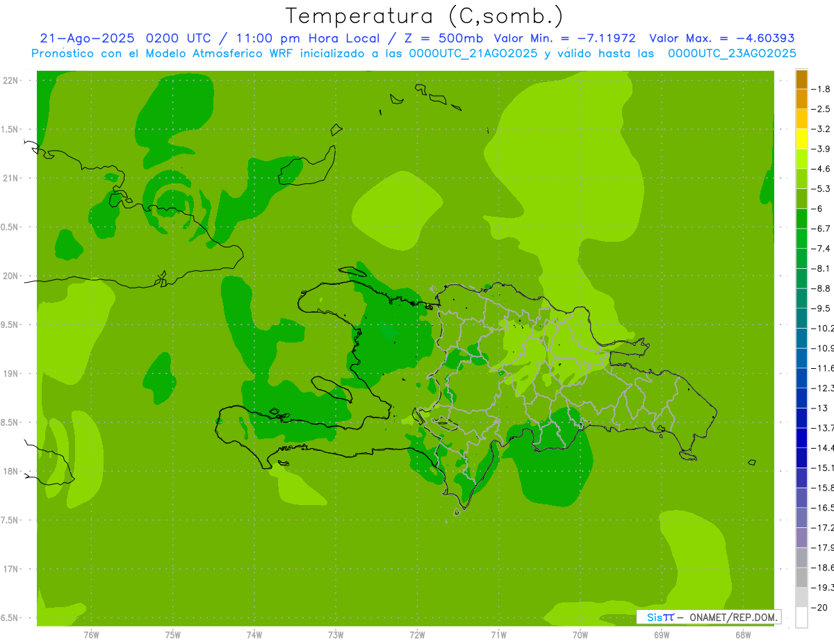
Task: Click the "Valor Min. = -7.11972" text
Action: (x=564, y=38)
